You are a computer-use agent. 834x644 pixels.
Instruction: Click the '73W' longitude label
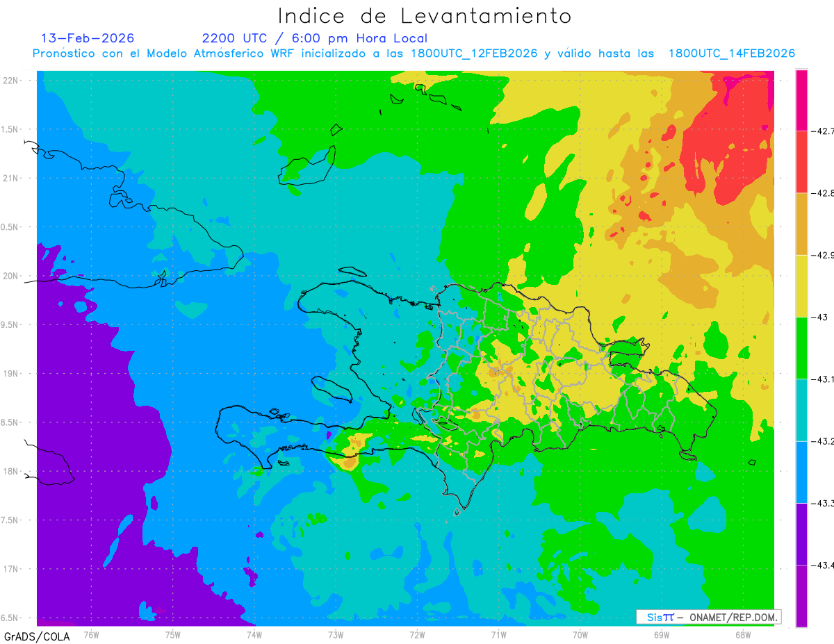click(336, 635)
